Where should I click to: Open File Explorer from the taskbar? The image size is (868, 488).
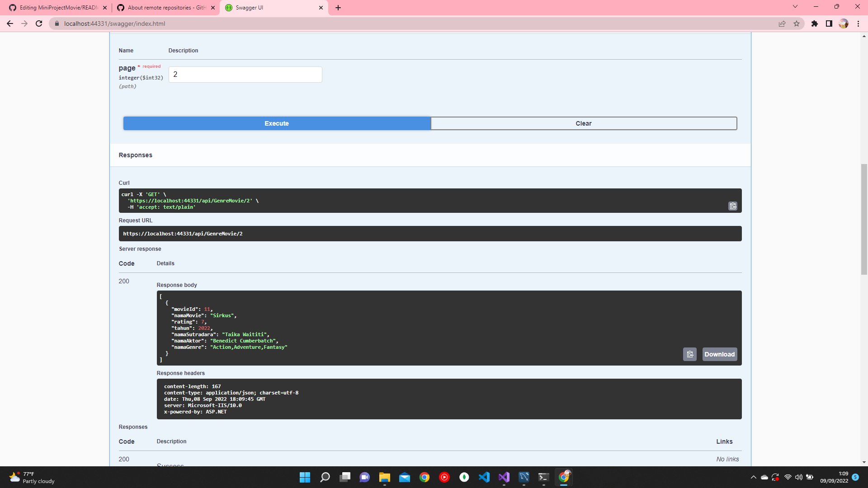(385, 477)
